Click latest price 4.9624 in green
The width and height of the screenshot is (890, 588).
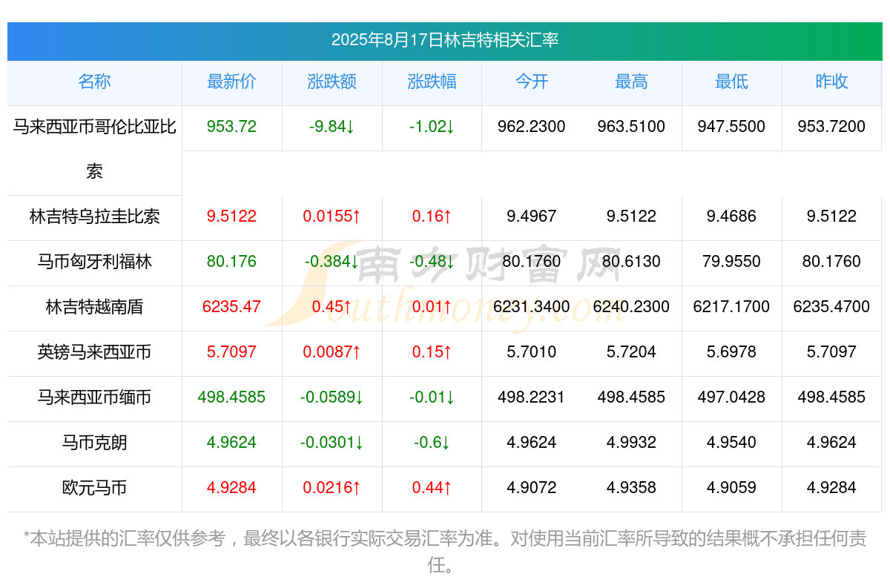tap(231, 443)
